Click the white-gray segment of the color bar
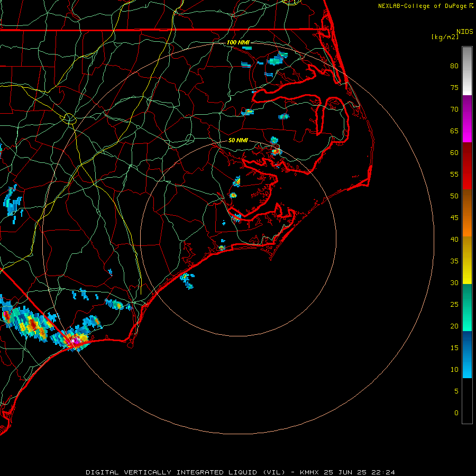 [467, 71]
